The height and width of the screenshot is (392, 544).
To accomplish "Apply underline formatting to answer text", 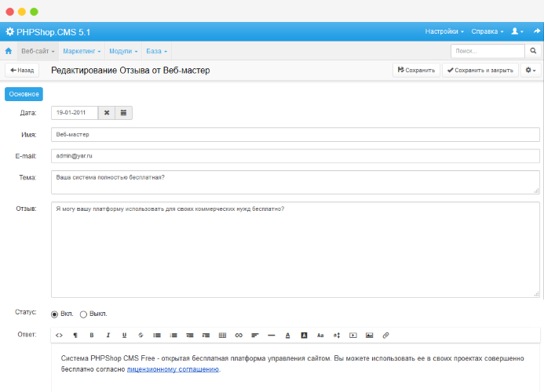I will pyautogui.click(x=124, y=335).
